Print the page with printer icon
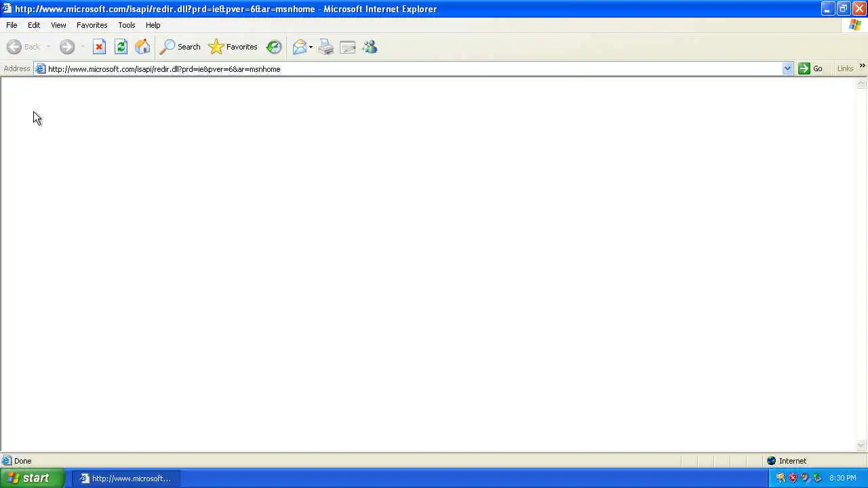868x488 pixels. coord(326,47)
